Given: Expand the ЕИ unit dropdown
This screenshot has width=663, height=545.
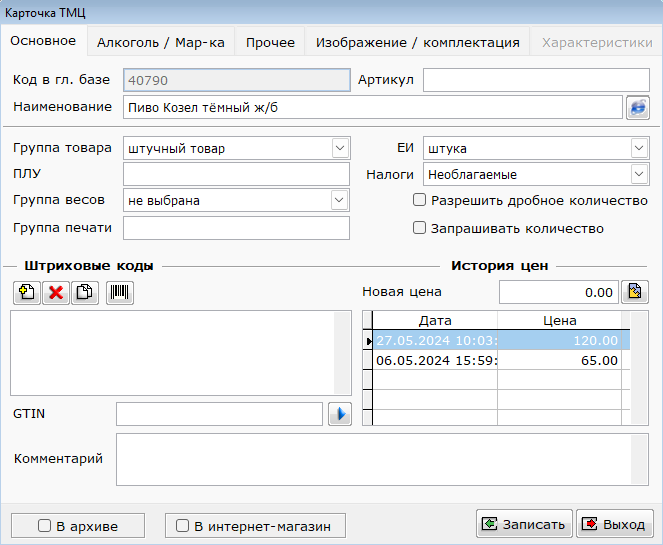Looking at the screenshot, I should coord(639,148).
